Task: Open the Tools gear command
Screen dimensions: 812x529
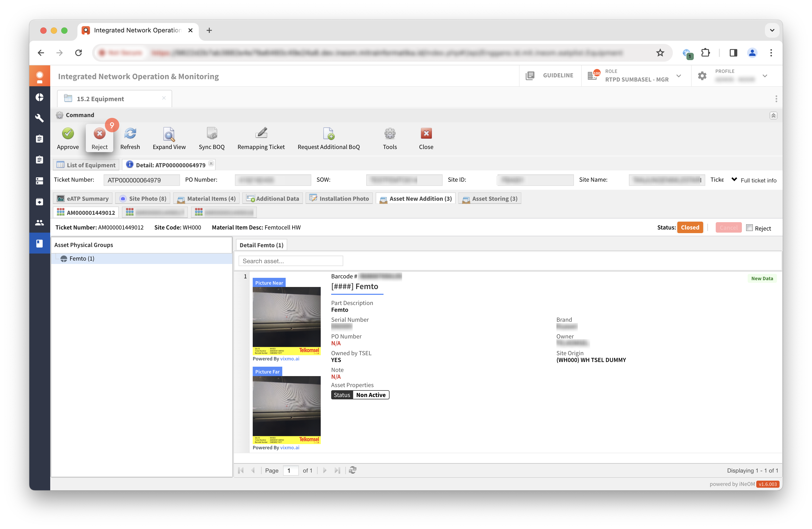Action: click(x=390, y=138)
